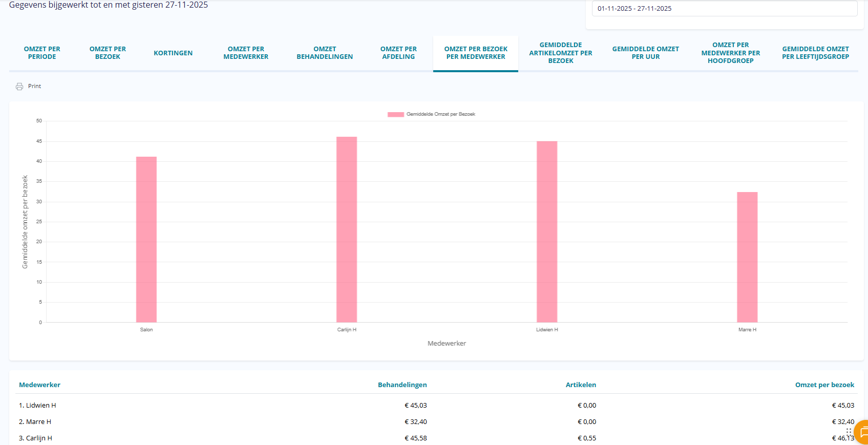Open the date range field 01-11-2025 - 27-11-2025

(724, 9)
